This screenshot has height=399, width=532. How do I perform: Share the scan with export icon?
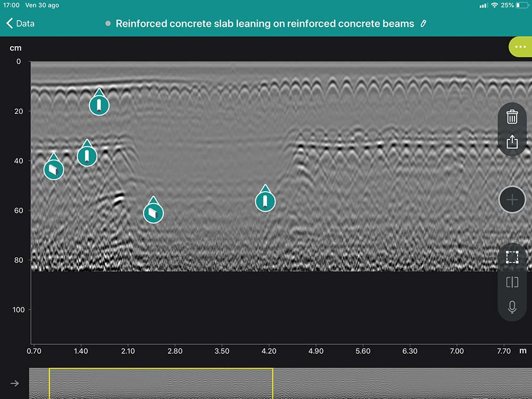coord(512,142)
